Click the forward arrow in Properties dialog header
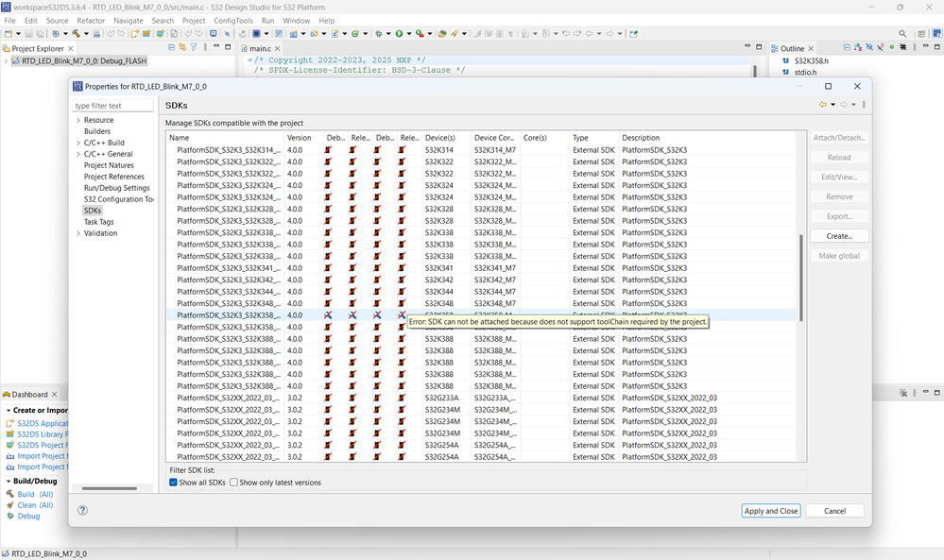 [844, 105]
